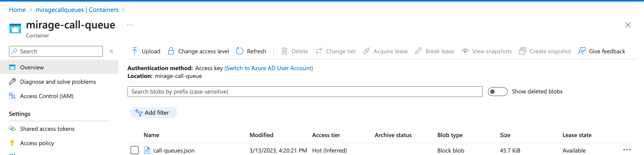The height and width of the screenshot is (155, 644).
Task: Open miragecallqueues | Containers breadcrumb
Action: [77, 10]
